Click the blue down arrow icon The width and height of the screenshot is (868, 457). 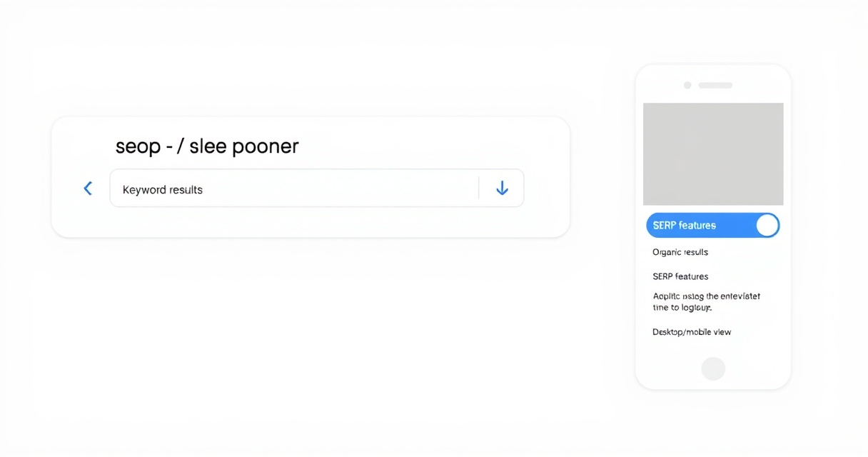tap(502, 188)
